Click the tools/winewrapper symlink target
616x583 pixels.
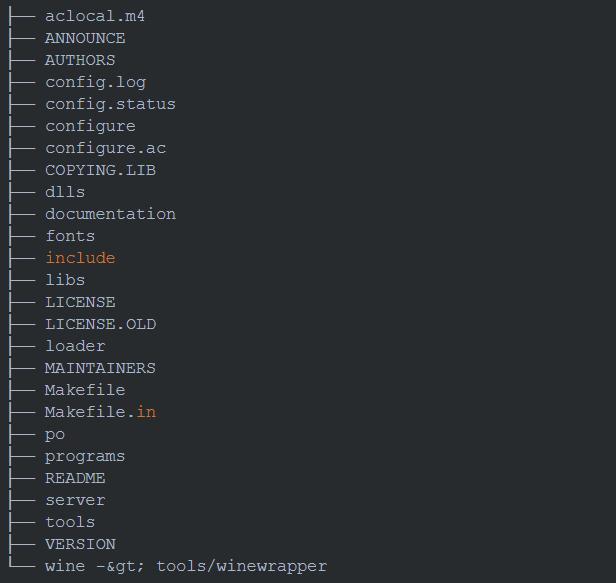click(x=241, y=566)
